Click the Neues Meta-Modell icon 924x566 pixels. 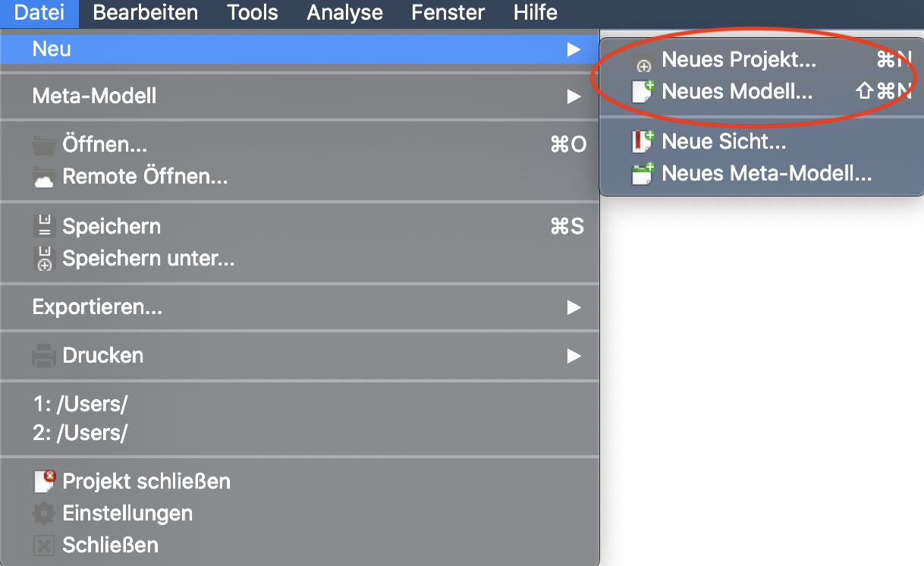coord(643,174)
